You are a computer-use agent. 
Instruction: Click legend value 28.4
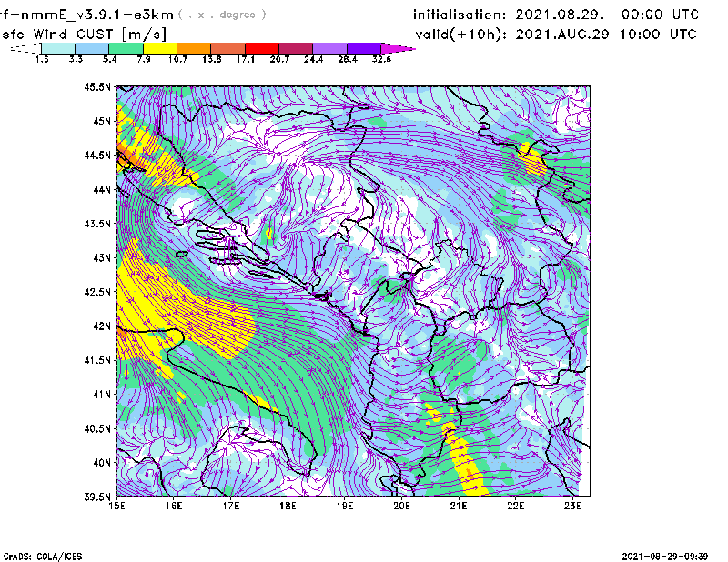pyautogui.click(x=348, y=59)
